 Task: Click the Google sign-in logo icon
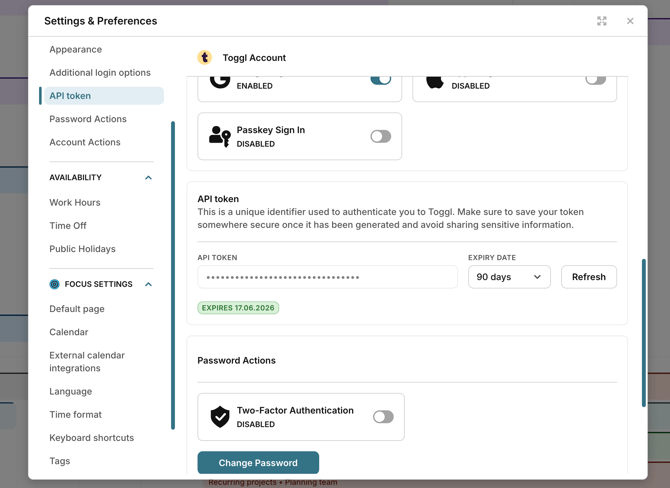pos(220,80)
